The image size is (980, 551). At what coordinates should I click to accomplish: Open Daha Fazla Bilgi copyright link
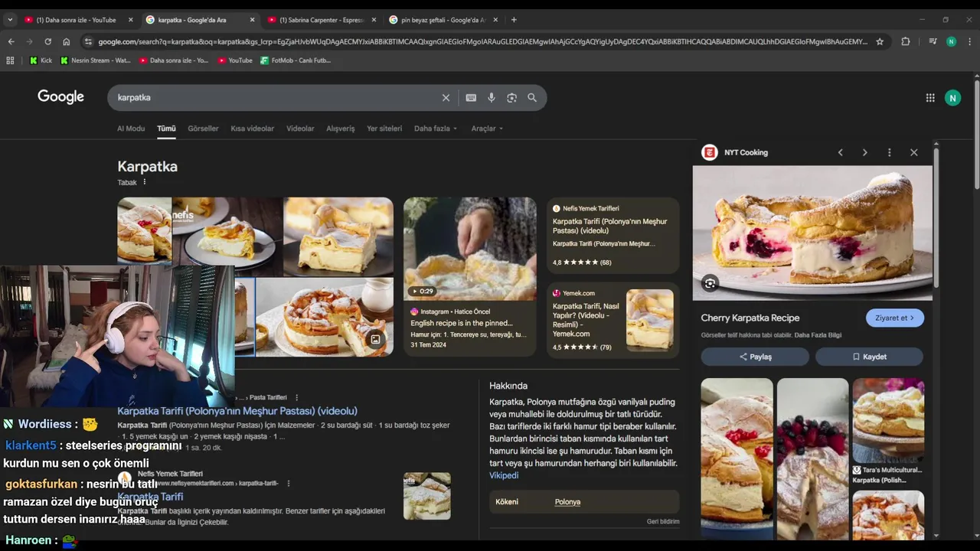(818, 335)
